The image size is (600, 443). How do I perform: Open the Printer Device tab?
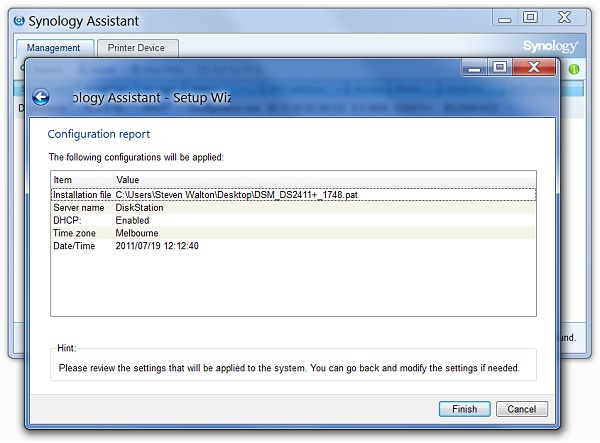tap(136, 48)
